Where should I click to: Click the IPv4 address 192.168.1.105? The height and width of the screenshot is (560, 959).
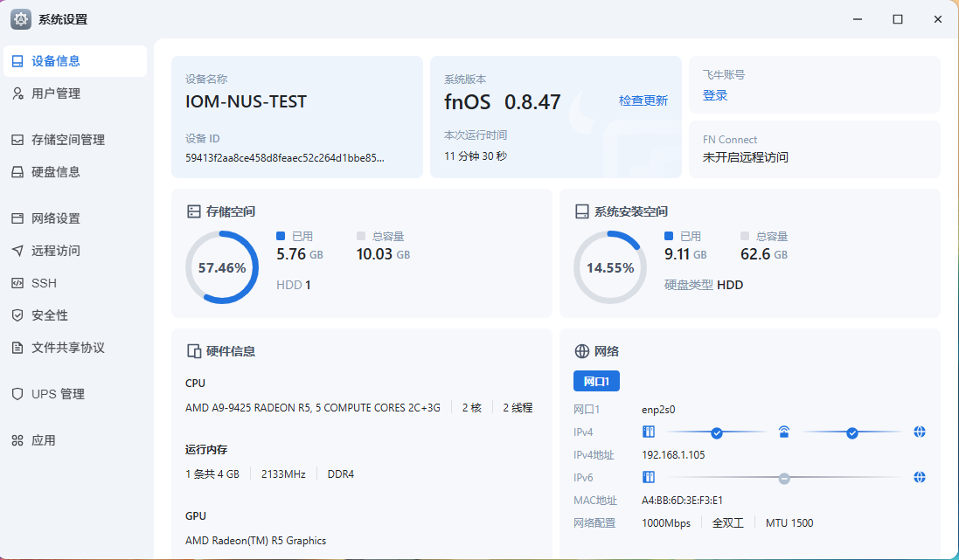click(x=673, y=455)
